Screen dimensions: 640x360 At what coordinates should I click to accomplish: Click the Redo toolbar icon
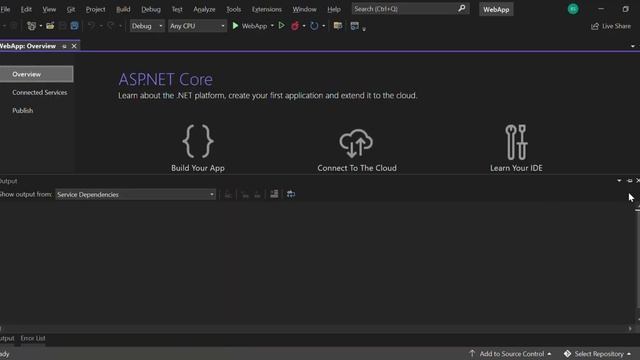[x=110, y=26]
